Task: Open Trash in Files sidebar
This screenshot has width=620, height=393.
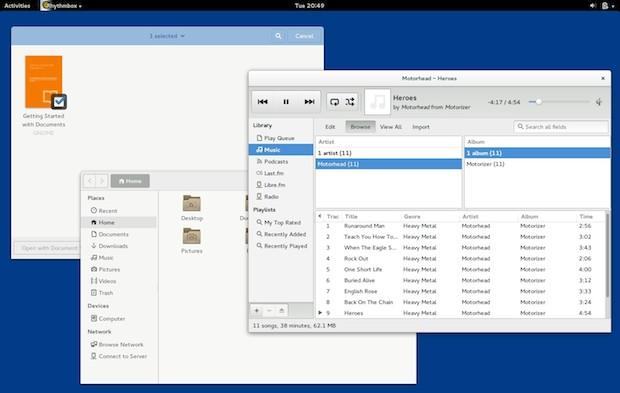Action: click(119, 293)
